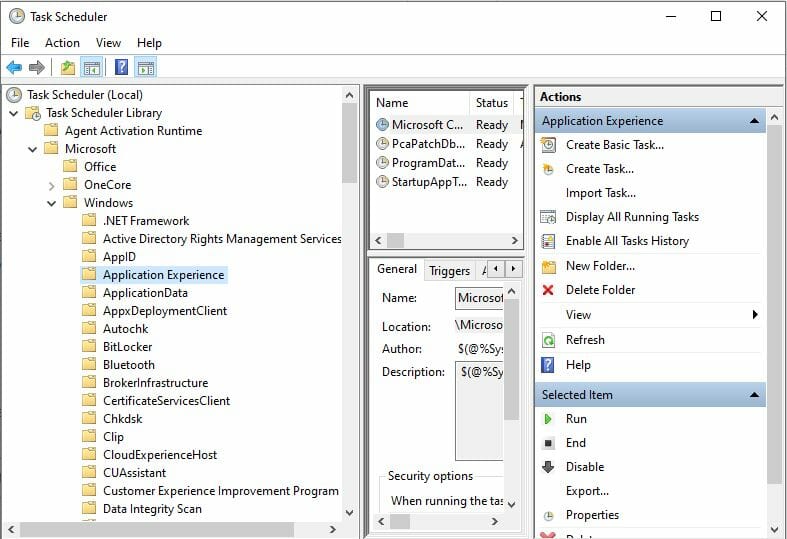
Task: Click the tree pane horizontal scrollbar thumb
Action: coord(157,529)
